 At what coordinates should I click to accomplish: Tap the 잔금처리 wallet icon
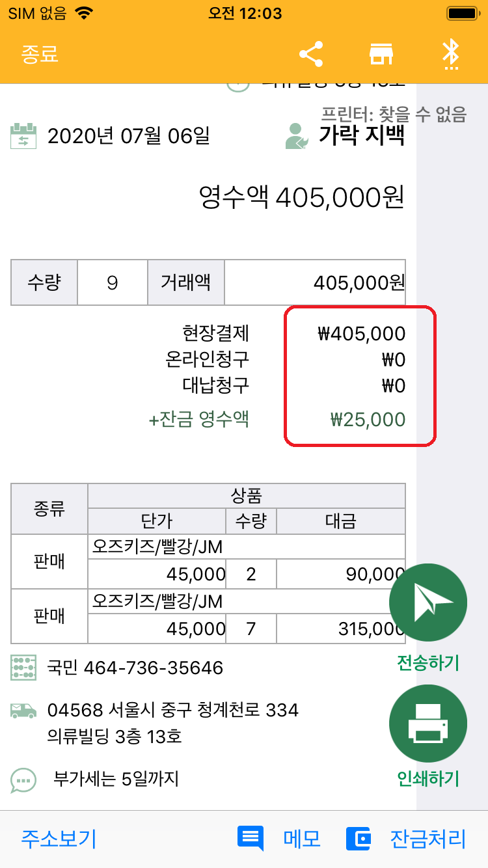point(359,839)
